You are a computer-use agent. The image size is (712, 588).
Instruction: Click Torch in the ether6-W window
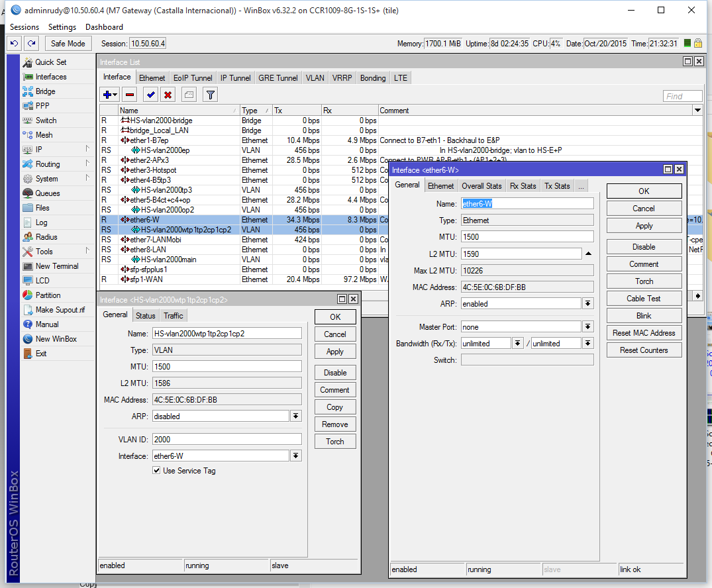pos(644,281)
